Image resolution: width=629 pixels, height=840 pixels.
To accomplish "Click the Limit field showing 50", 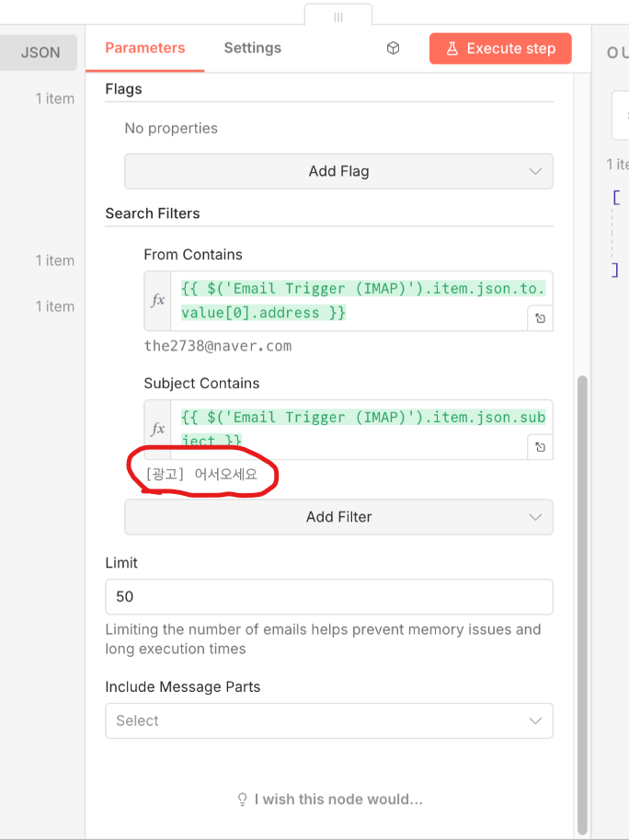I will (329, 596).
